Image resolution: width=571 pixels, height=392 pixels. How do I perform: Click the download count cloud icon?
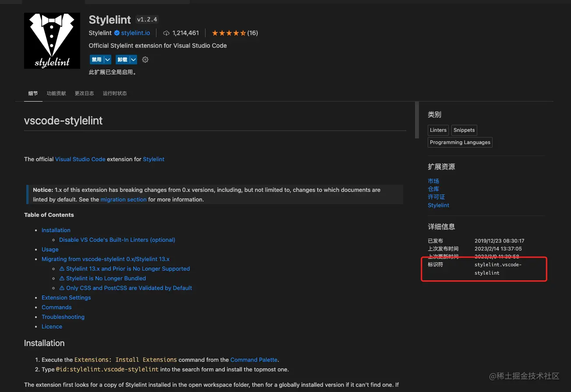point(166,33)
